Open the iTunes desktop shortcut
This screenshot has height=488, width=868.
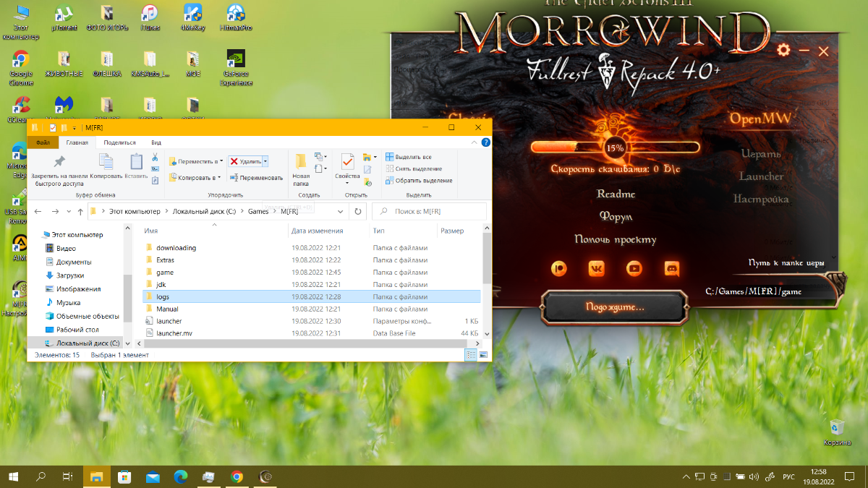(150, 18)
